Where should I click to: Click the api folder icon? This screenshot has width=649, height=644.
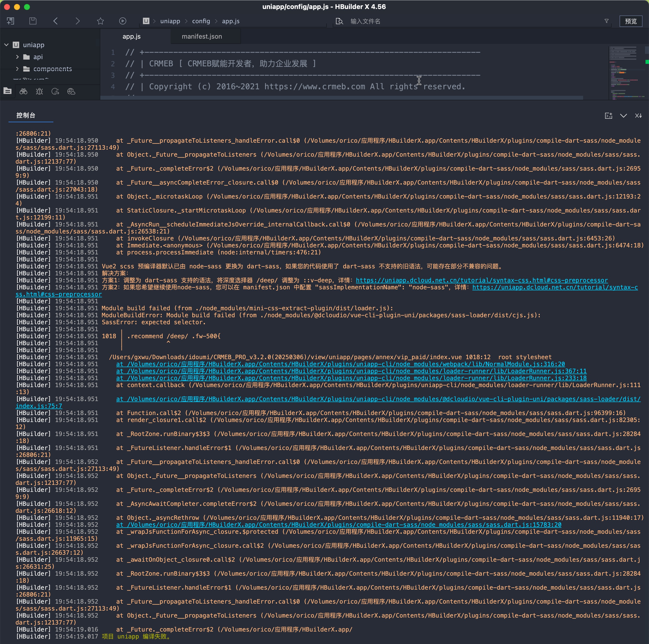pyautogui.click(x=26, y=57)
